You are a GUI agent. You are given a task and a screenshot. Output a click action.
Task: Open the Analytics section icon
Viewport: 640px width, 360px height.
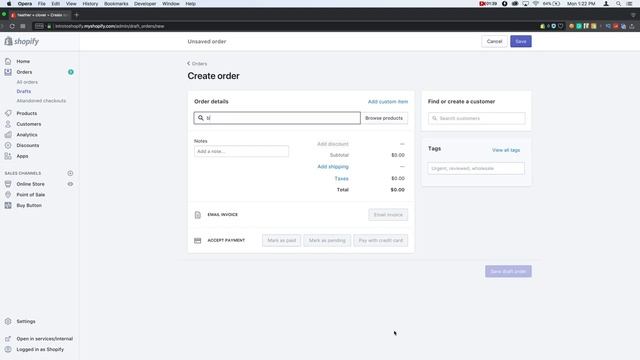click(x=8, y=134)
